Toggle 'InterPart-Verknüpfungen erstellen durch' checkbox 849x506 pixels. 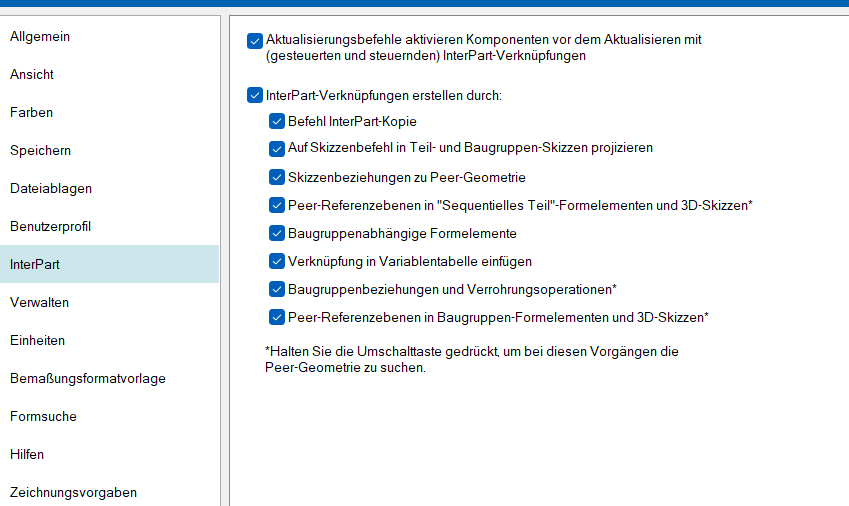tap(254, 95)
